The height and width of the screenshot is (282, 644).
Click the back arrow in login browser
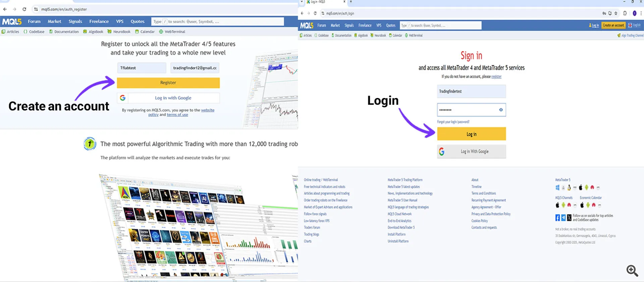302,13
